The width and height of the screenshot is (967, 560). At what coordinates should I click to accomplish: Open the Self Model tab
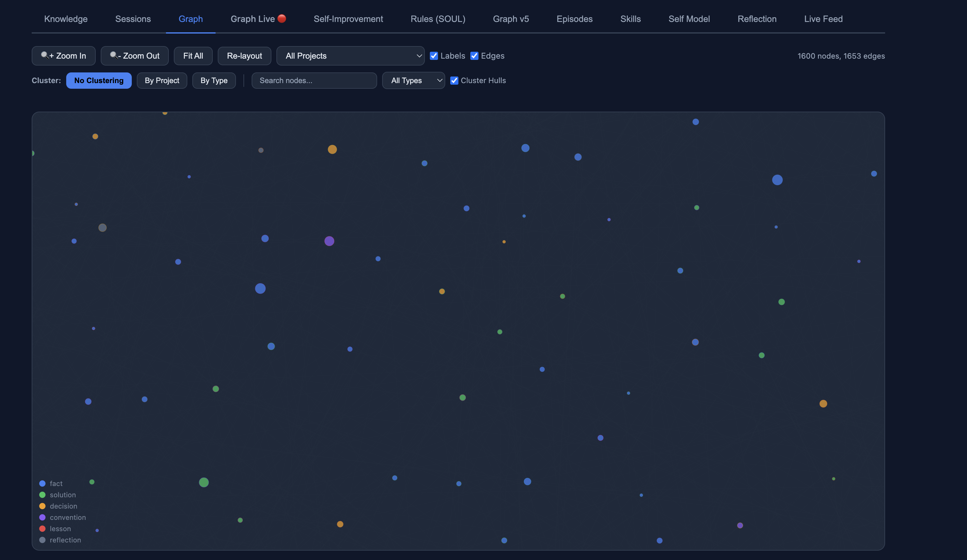[x=689, y=19]
